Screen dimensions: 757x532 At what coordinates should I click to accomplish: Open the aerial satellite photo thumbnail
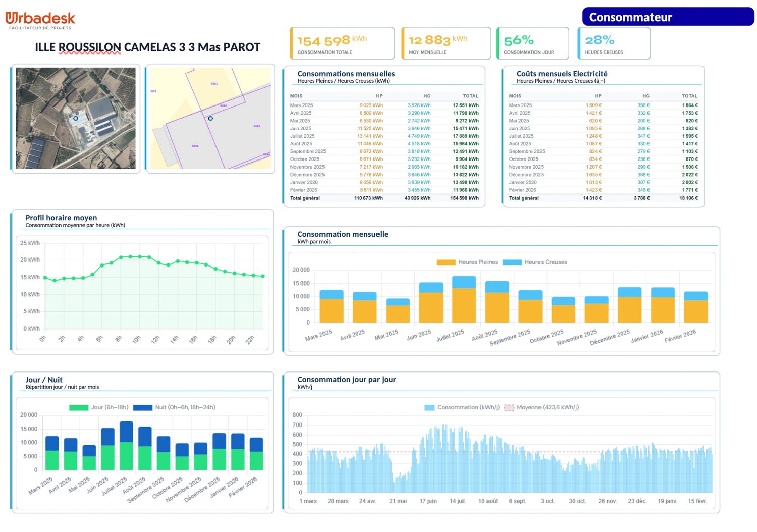coord(76,118)
